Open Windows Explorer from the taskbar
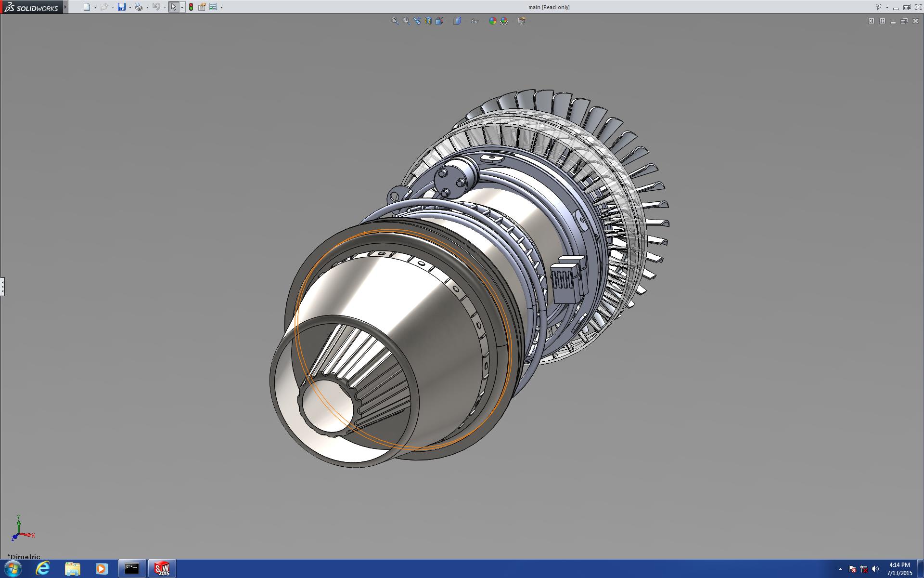The image size is (924, 578). point(72,569)
